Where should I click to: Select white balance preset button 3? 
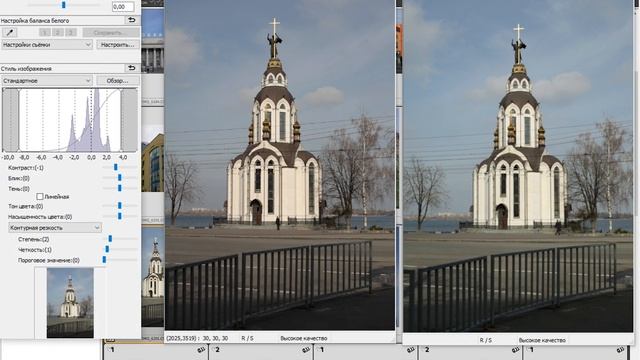click(71, 32)
